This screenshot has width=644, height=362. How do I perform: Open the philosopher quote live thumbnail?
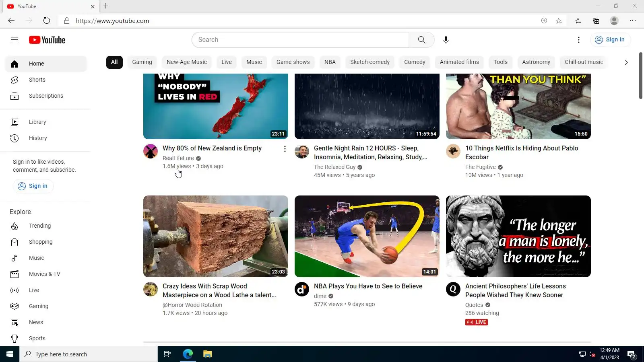[x=518, y=236]
